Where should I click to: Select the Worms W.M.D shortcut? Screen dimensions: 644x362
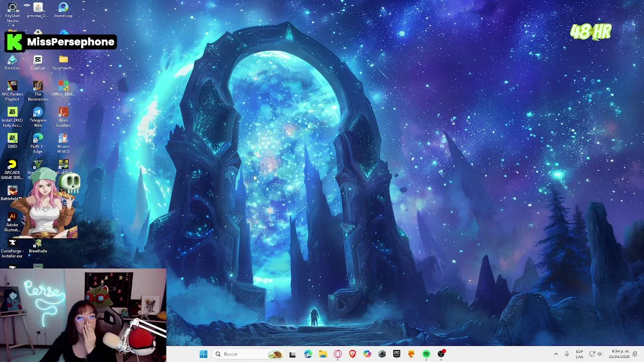pyautogui.click(x=63, y=143)
